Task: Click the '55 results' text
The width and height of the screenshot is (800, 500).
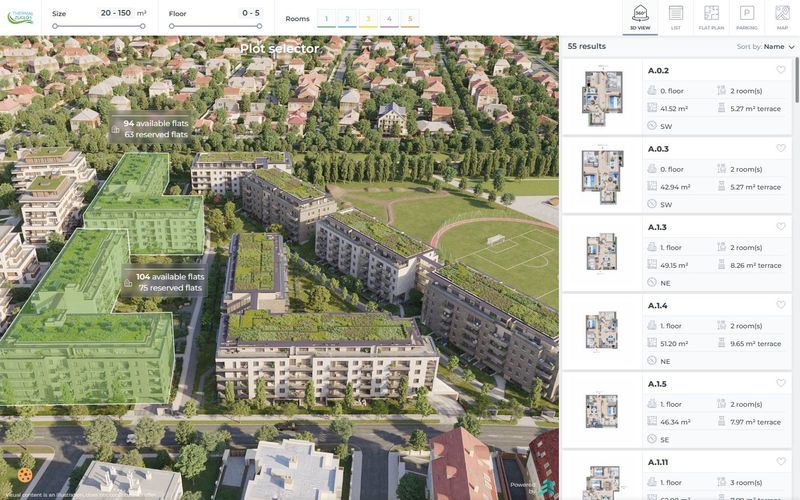Action: pyautogui.click(x=587, y=46)
